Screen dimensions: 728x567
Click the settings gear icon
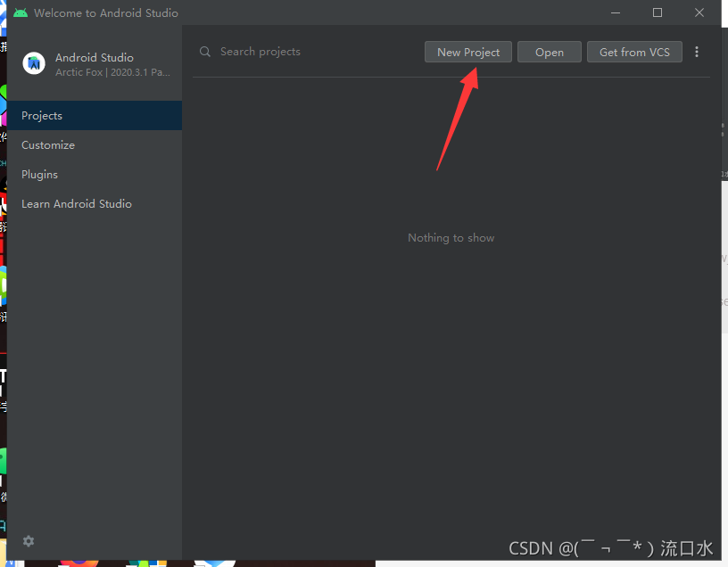click(29, 541)
